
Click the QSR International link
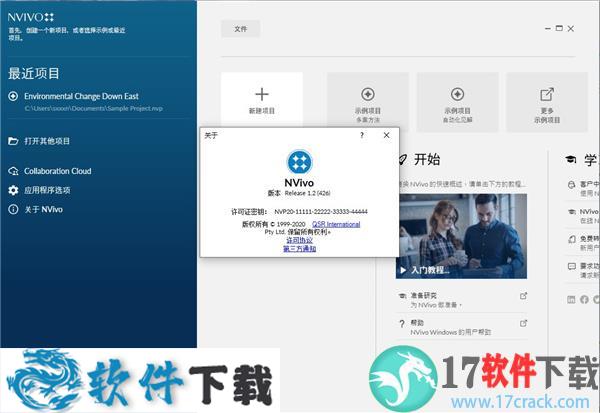336,224
